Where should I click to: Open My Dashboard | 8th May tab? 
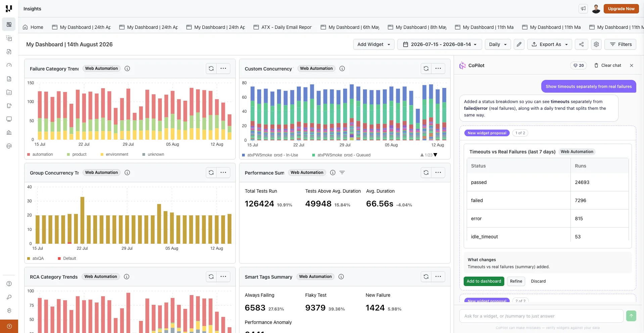[x=417, y=27]
